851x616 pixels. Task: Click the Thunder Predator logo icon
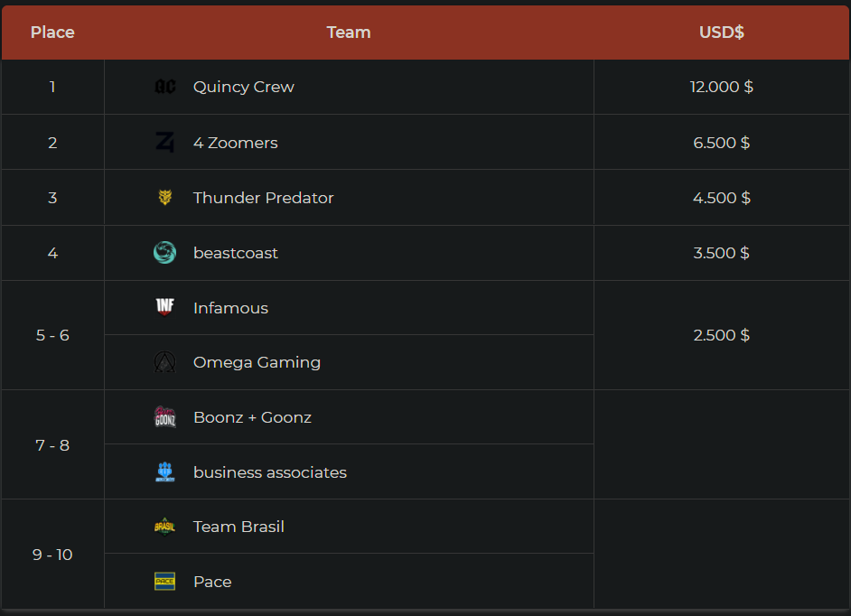point(165,198)
